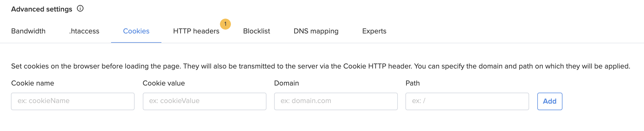Click into the Cookie value field
This screenshot has width=644, height=131.
point(205,101)
